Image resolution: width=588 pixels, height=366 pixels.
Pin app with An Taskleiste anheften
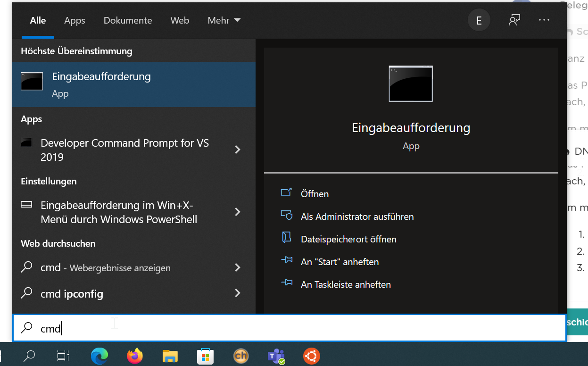[346, 284]
